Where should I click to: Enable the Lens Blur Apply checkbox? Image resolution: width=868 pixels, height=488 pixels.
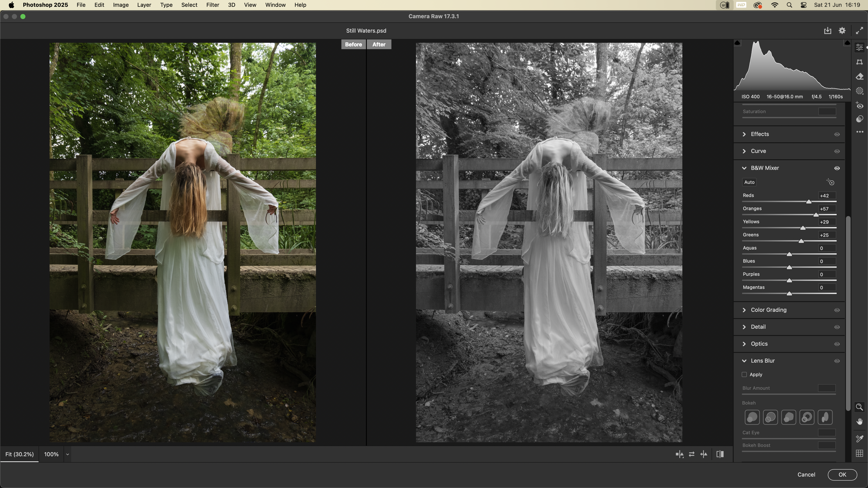(x=744, y=374)
